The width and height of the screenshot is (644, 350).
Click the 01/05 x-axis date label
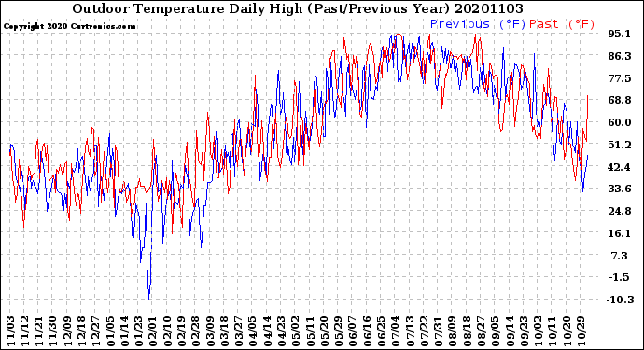click(x=110, y=331)
